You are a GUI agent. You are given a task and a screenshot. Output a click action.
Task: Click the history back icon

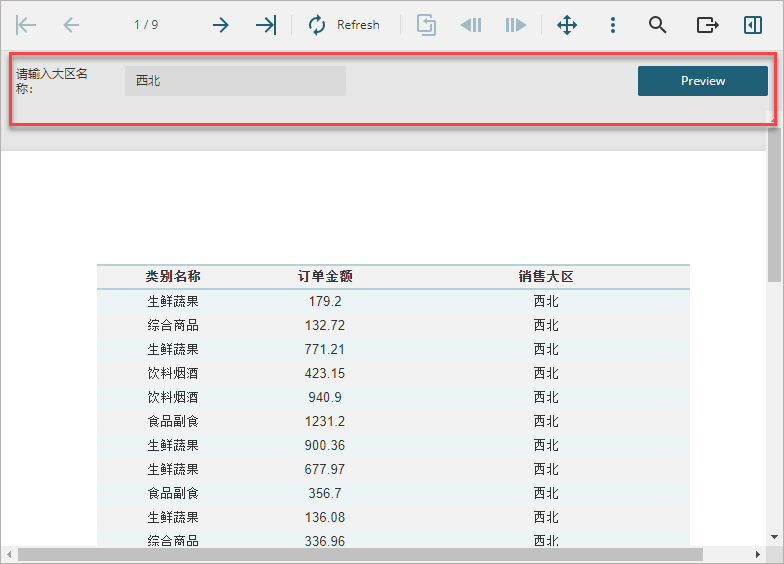coord(471,25)
